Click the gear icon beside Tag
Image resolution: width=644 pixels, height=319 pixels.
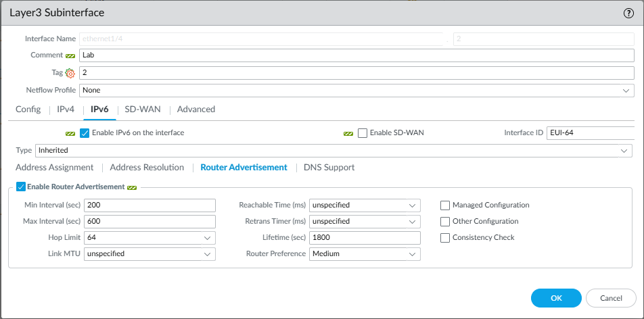70,73
